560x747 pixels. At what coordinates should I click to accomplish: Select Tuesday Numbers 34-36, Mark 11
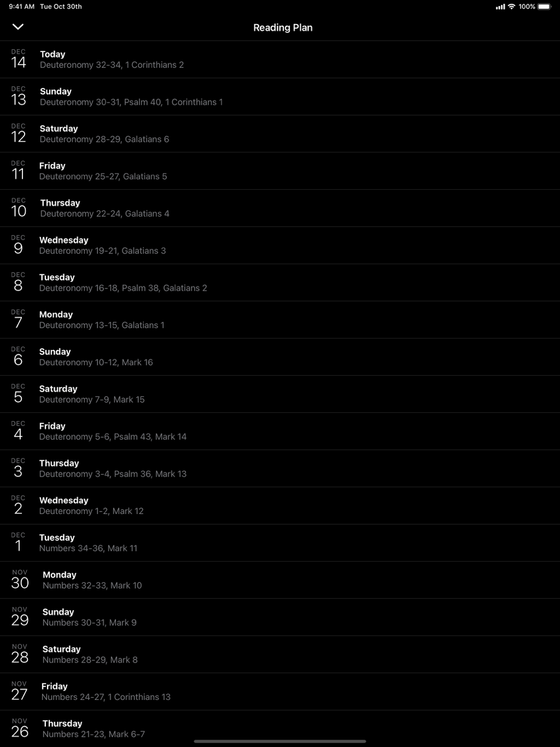pos(280,543)
